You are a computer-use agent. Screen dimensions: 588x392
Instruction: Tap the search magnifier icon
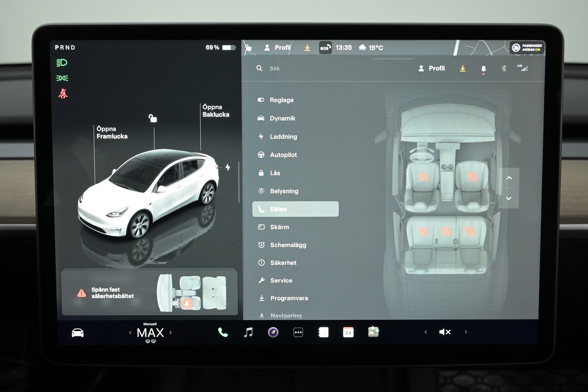tap(259, 68)
